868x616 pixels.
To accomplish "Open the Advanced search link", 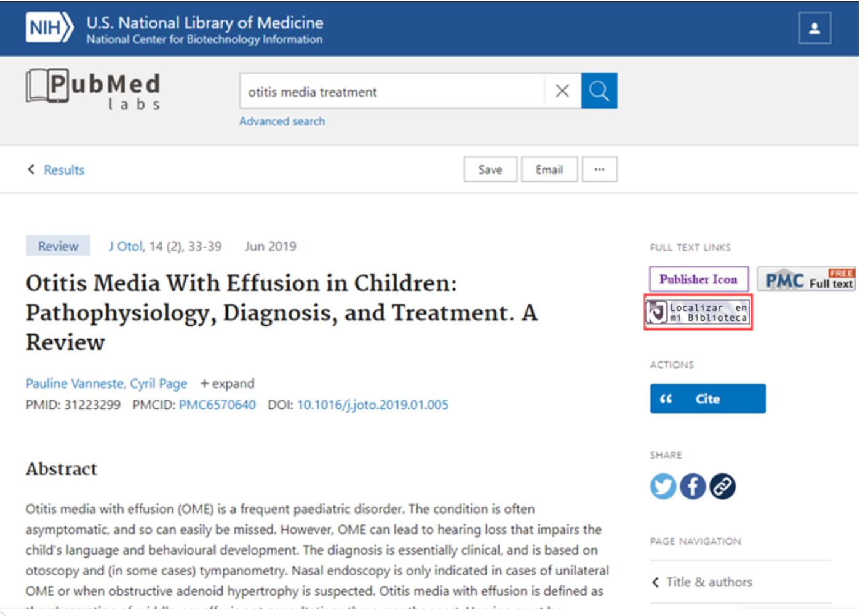I will [x=282, y=121].
